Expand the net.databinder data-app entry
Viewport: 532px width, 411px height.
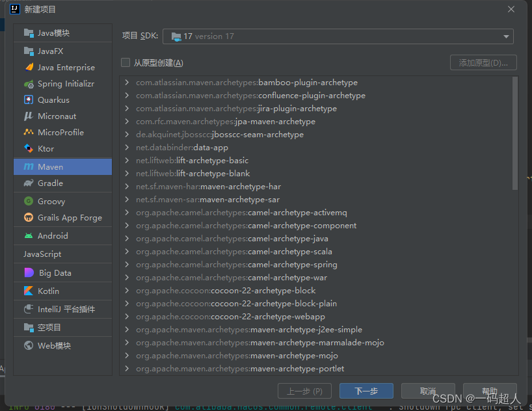pos(127,147)
